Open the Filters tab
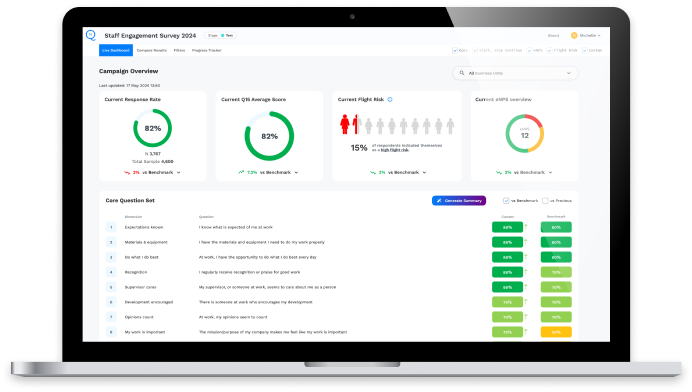692x392 pixels. pos(179,50)
